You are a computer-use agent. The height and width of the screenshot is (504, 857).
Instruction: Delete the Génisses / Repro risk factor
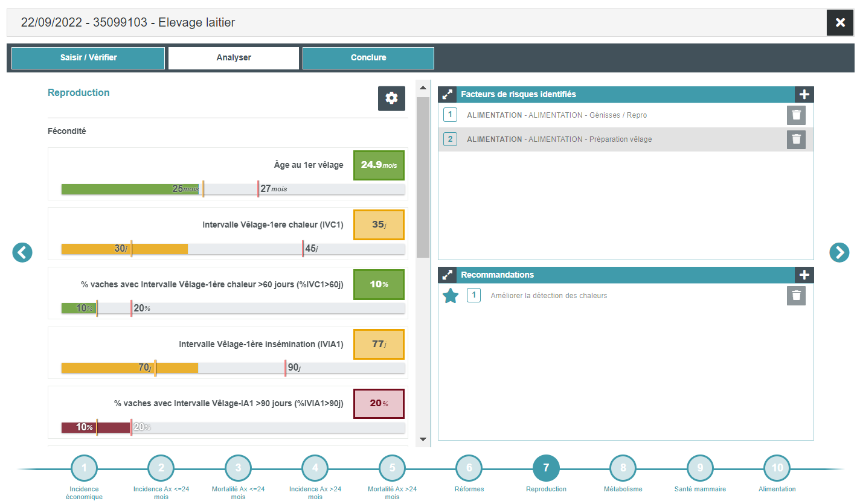(x=796, y=115)
